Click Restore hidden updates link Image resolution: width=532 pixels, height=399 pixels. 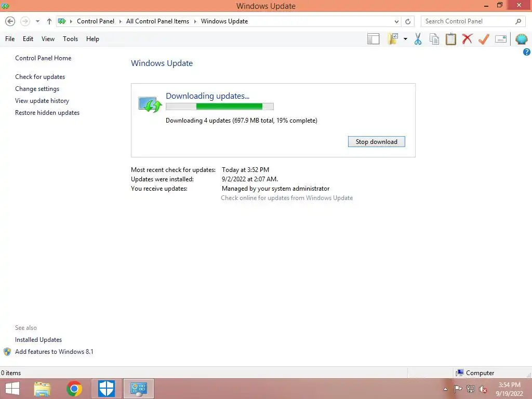pos(47,113)
